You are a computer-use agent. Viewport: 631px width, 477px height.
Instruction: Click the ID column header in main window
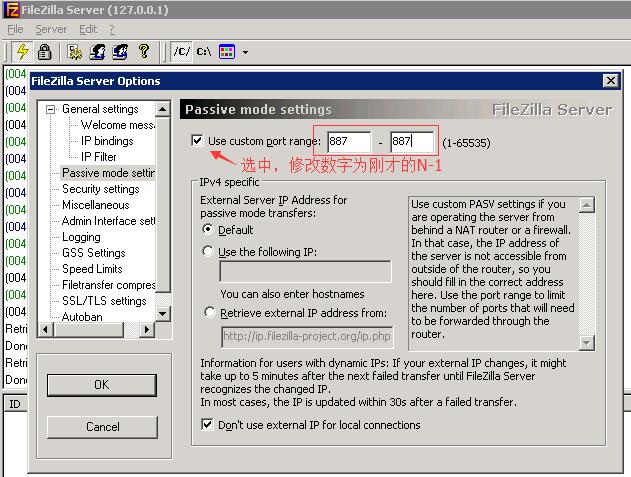(x=15, y=404)
